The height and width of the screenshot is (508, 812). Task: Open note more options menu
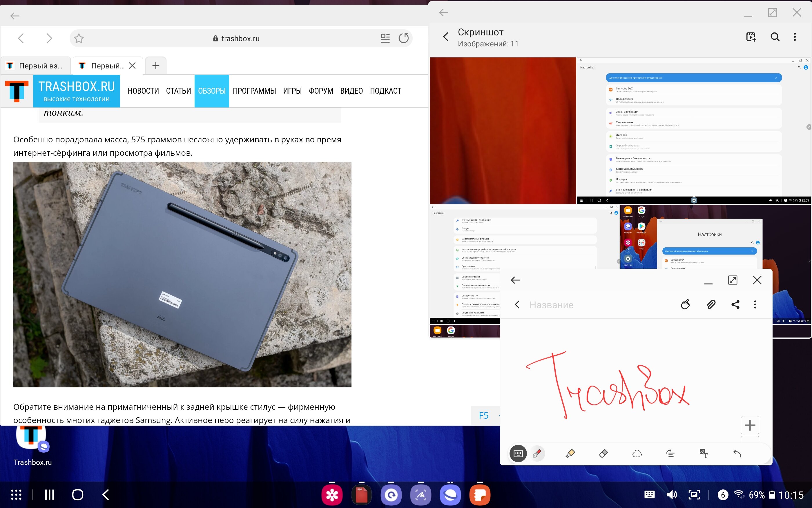[755, 304]
